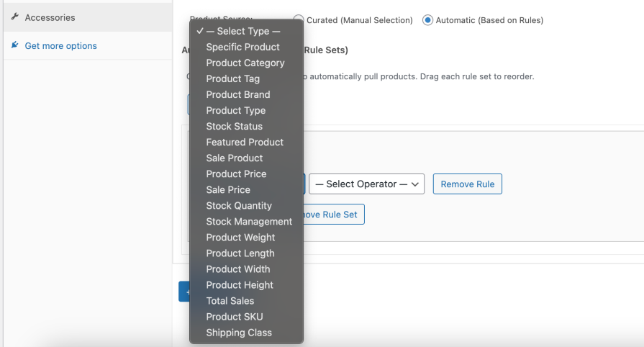Pick the Sale Product option
The height and width of the screenshot is (347, 644).
(234, 158)
